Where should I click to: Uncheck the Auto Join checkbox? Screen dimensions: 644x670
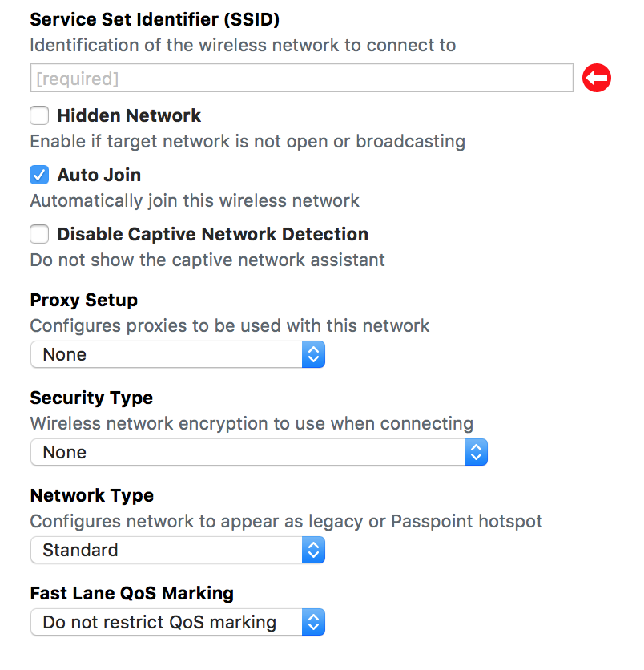[39, 175]
